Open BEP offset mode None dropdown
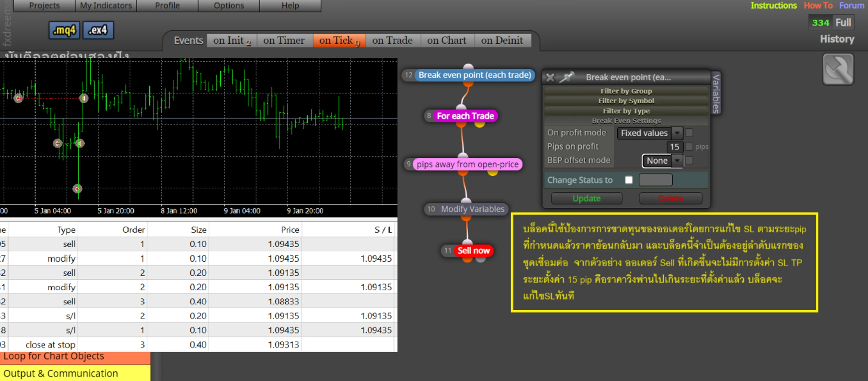This screenshot has height=381, width=868. click(x=663, y=160)
